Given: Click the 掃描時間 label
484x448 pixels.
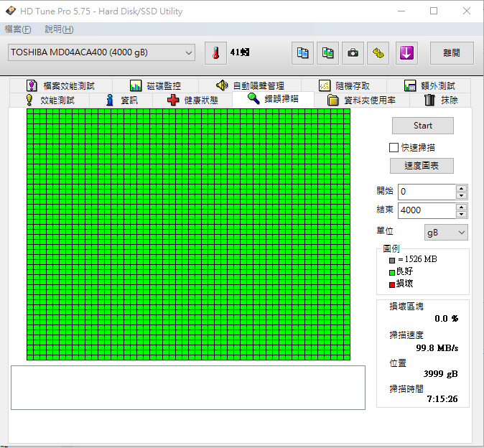Looking at the screenshot, I should [406, 388].
